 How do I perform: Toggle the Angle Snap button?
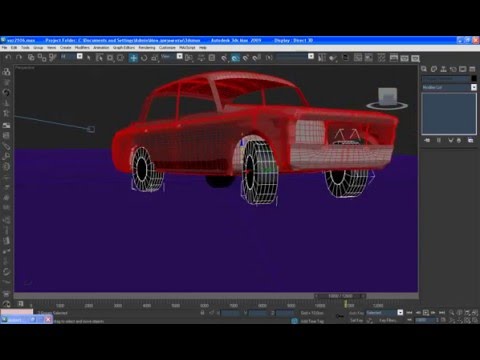[x=235, y=58]
